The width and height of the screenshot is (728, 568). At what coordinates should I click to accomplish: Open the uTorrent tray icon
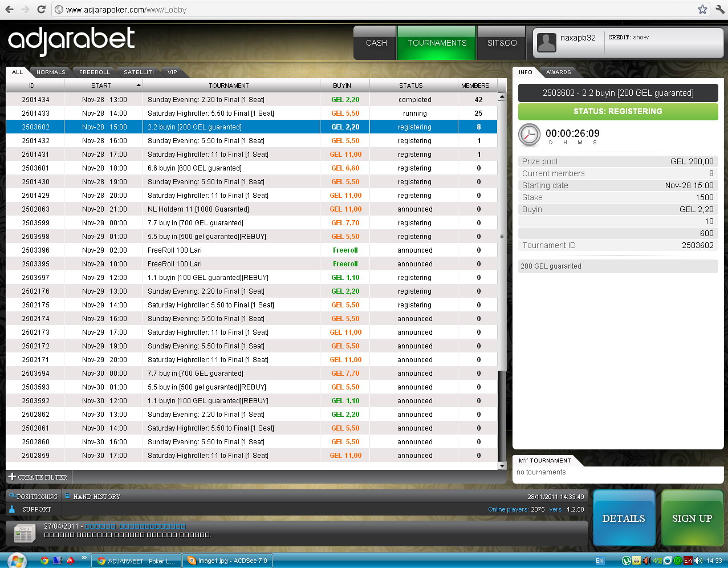coord(626,561)
